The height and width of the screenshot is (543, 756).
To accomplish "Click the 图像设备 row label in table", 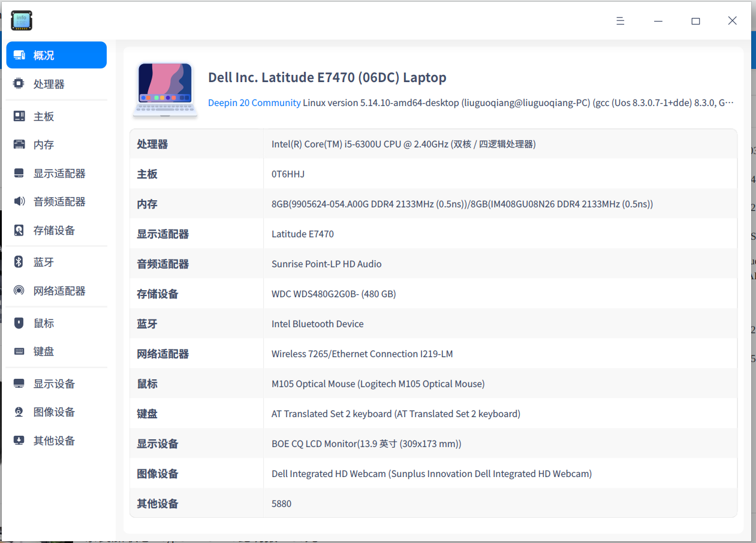I will click(158, 473).
